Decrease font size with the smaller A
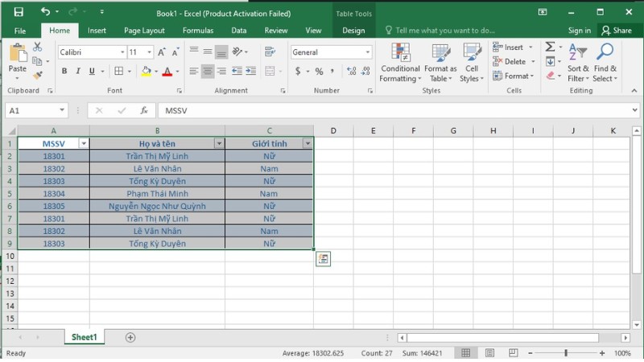644x362 pixels. tap(175, 52)
